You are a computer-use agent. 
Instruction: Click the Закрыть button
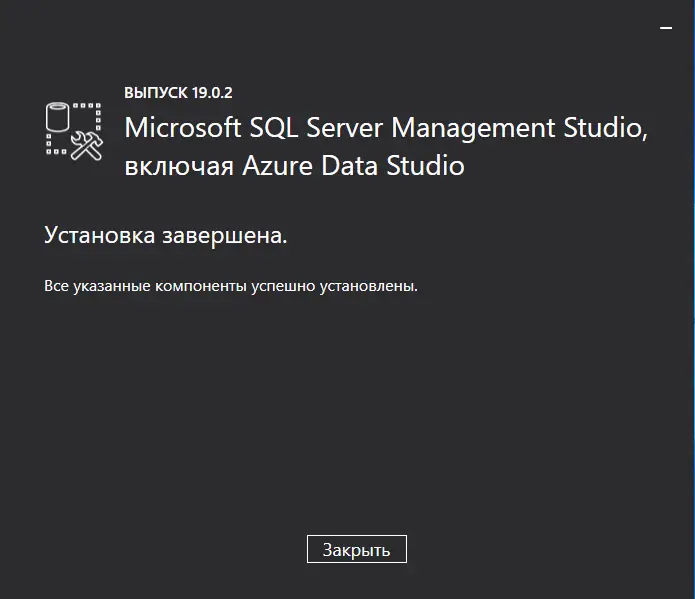356,549
